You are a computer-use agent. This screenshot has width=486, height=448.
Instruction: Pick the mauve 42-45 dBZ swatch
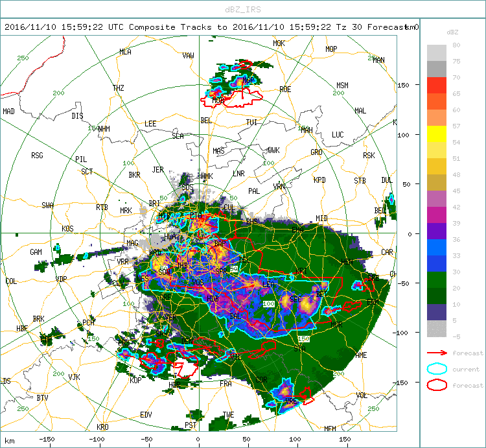[x=437, y=199]
